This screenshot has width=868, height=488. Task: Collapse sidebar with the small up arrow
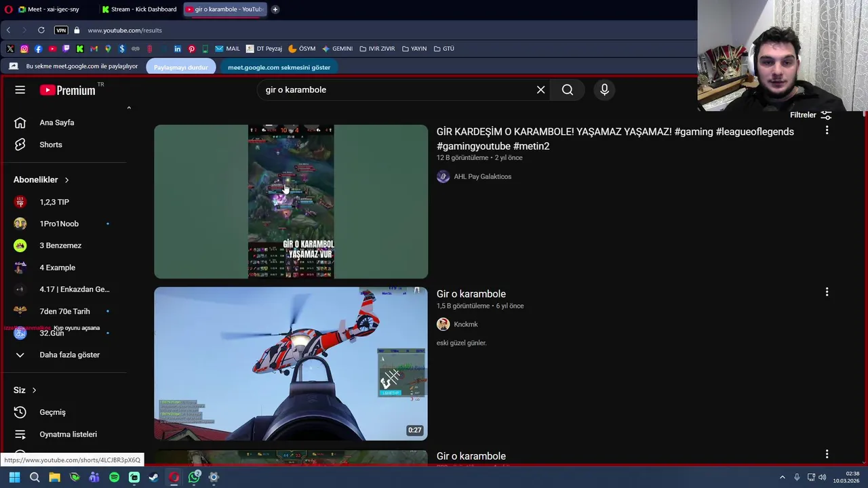pyautogui.click(x=129, y=108)
